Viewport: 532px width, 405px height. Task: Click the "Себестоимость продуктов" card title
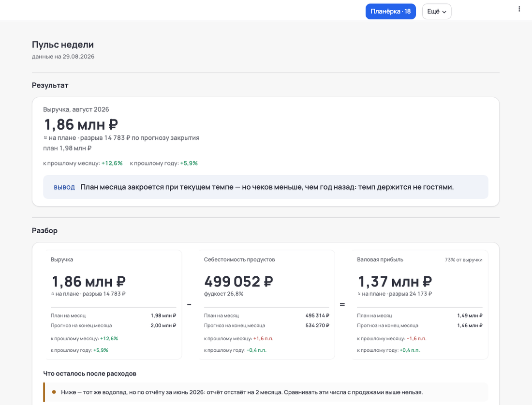pos(239,260)
